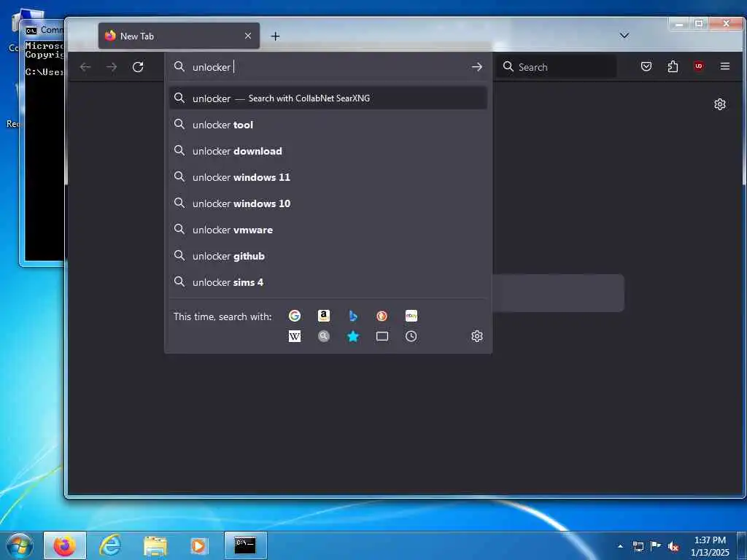Go forward one page
Screen dimensions: 747x560
coord(112,67)
